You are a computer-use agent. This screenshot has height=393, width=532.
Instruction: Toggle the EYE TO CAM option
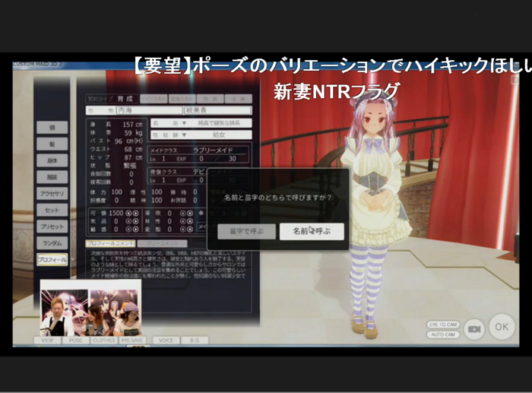(x=443, y=325)
